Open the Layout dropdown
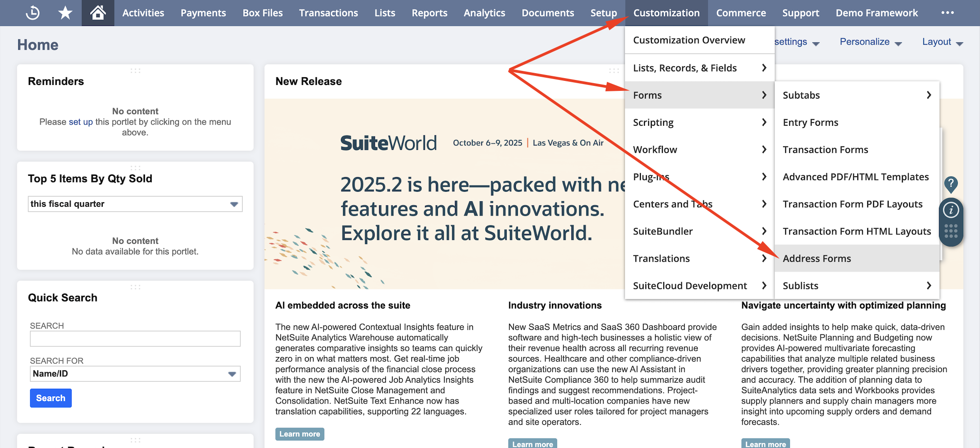 [x=942, y=42]
